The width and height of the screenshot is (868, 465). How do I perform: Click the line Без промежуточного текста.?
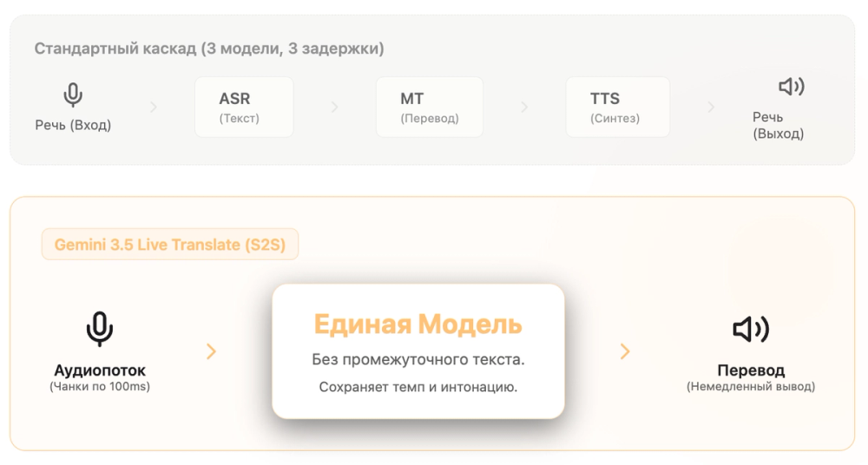pyautogui.click(x=418, y=360)
